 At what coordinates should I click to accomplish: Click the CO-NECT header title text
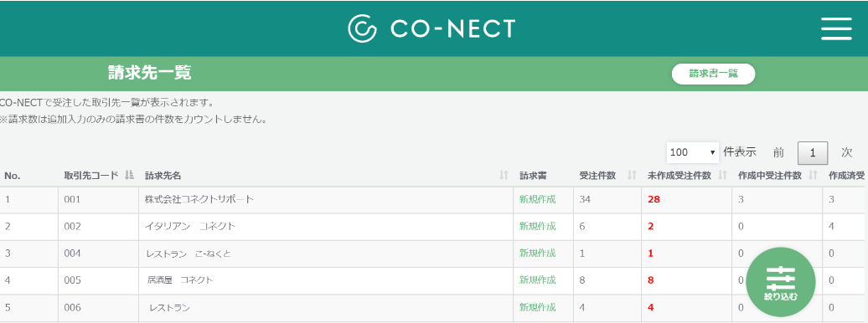point(452,28)
